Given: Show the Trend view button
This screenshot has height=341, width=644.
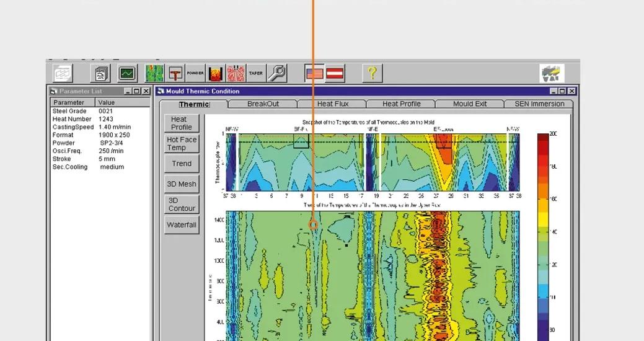Looking at the screenshot, I should (182, 164).
